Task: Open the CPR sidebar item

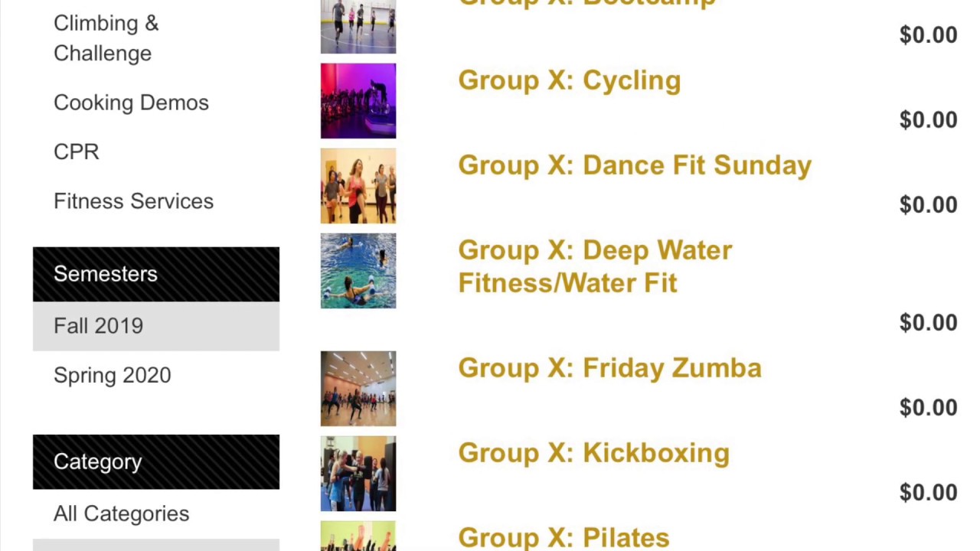Action: coord(77,152)
